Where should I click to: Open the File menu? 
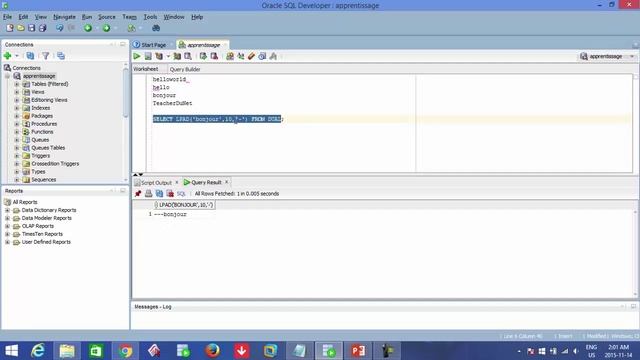pyautogui.click(x=7, y=17)
